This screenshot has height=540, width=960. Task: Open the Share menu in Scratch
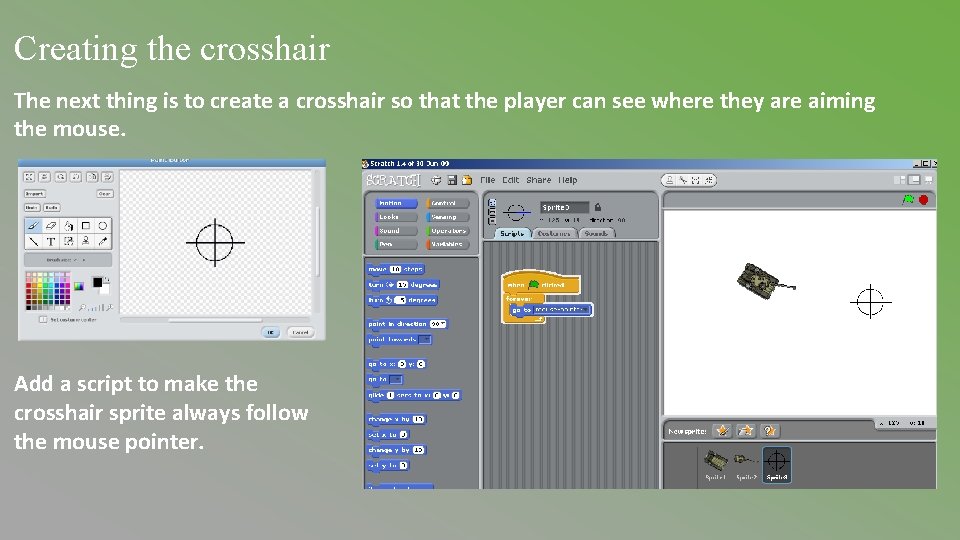pyautogui.click(x=539, y=180)
